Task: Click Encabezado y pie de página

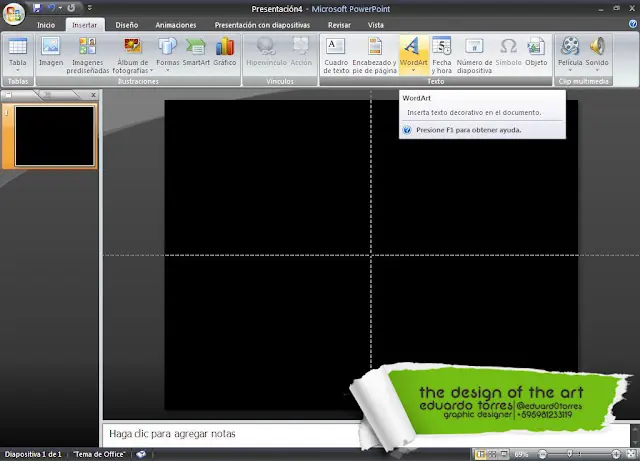Action: click(375, 52)
